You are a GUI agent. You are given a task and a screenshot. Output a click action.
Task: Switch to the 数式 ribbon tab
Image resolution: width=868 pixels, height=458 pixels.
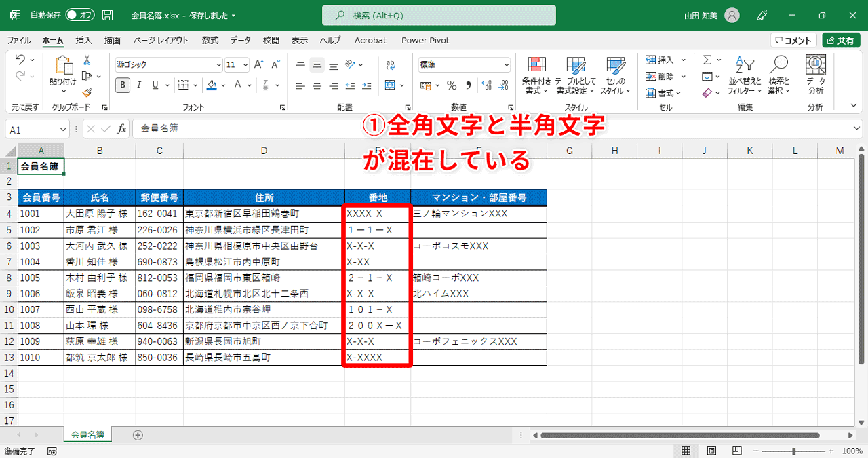210,40
